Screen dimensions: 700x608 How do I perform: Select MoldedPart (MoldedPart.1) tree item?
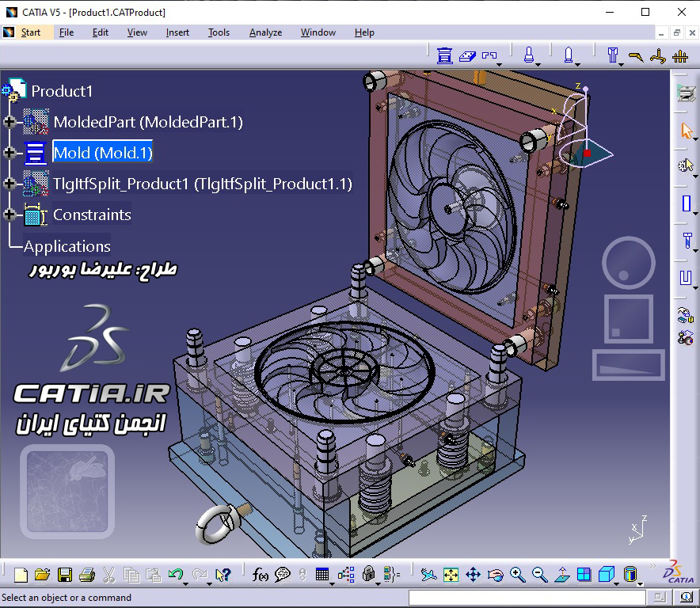click(148, 122)
